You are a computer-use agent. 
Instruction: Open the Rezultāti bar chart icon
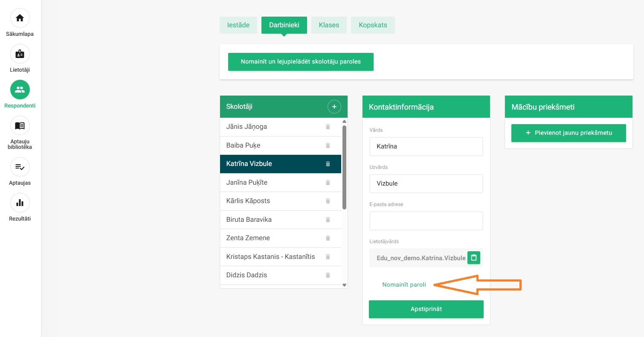[x=20, y=203]
